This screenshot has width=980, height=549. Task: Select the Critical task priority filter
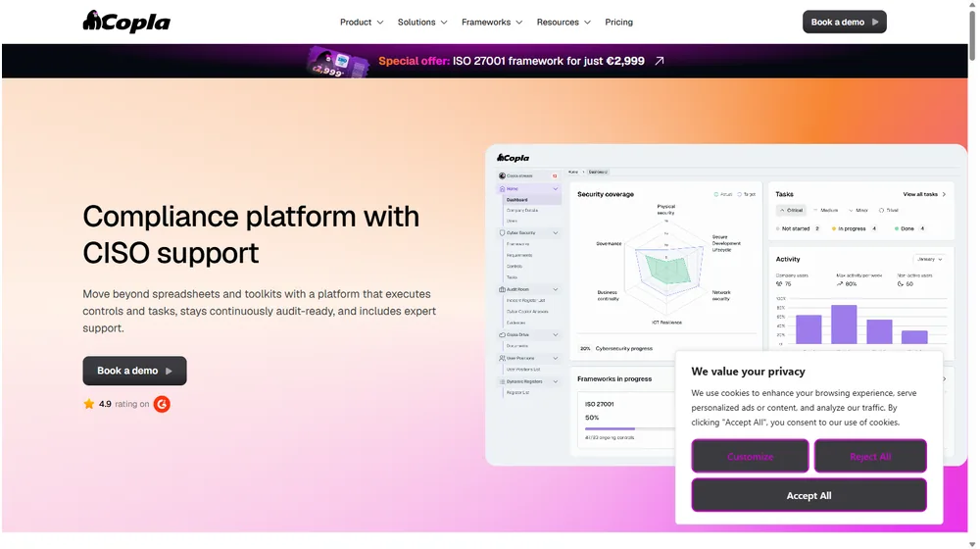tap(791, 210)
